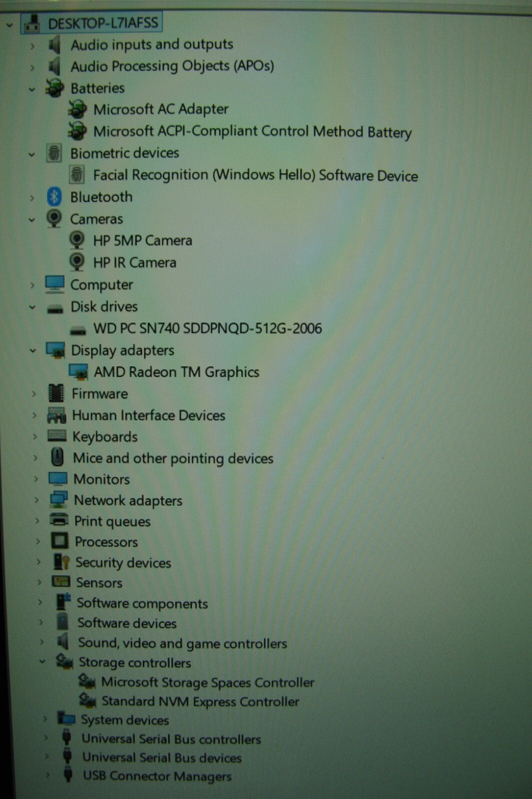
Task: Select the Keyboards label
Action: pos(105,437)
